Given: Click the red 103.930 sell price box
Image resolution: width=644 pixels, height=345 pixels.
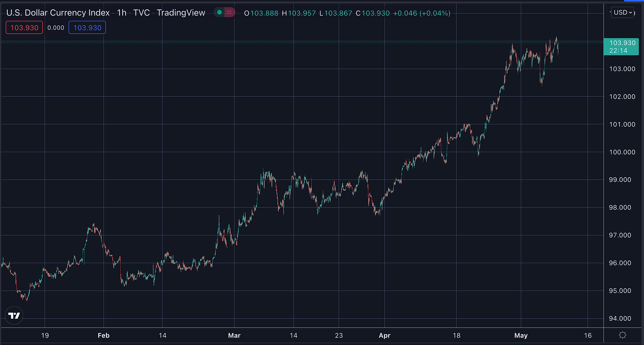Looking at the screenshot, I should click(x=24, y=28).
